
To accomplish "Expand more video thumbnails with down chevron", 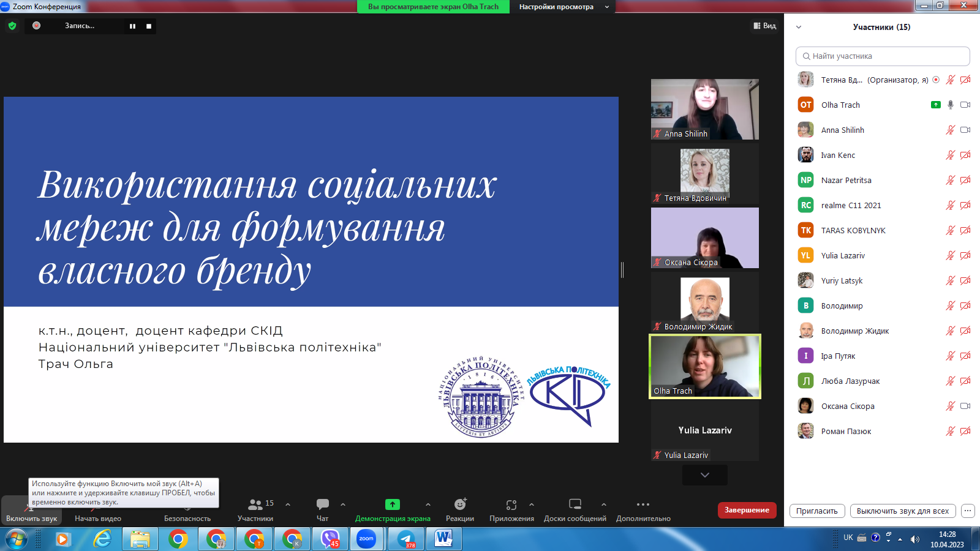I will click(x=705, y=475).
